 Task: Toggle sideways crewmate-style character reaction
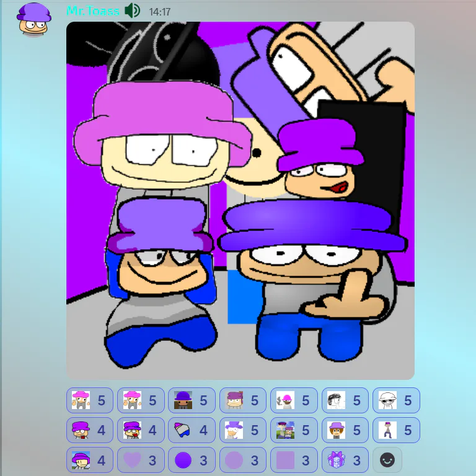[192, 430]
